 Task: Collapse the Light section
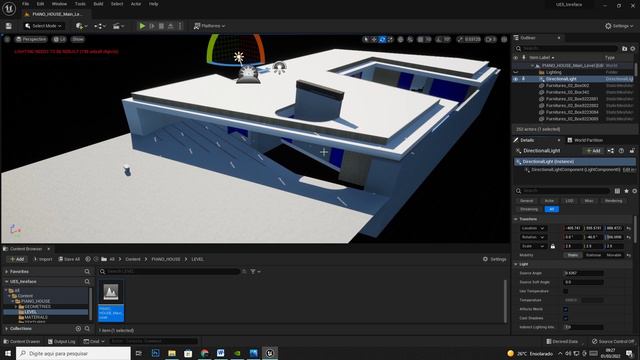tap(516, 264)
